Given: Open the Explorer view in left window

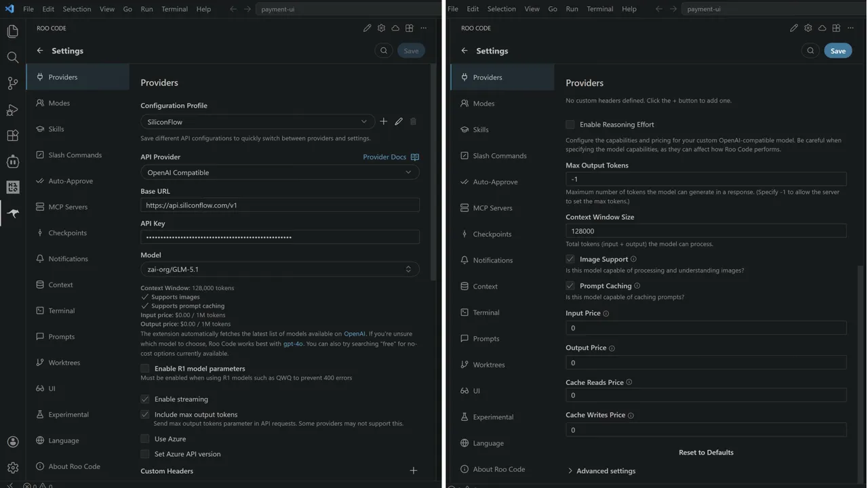Looking at the screenshot, I should 12,31.
